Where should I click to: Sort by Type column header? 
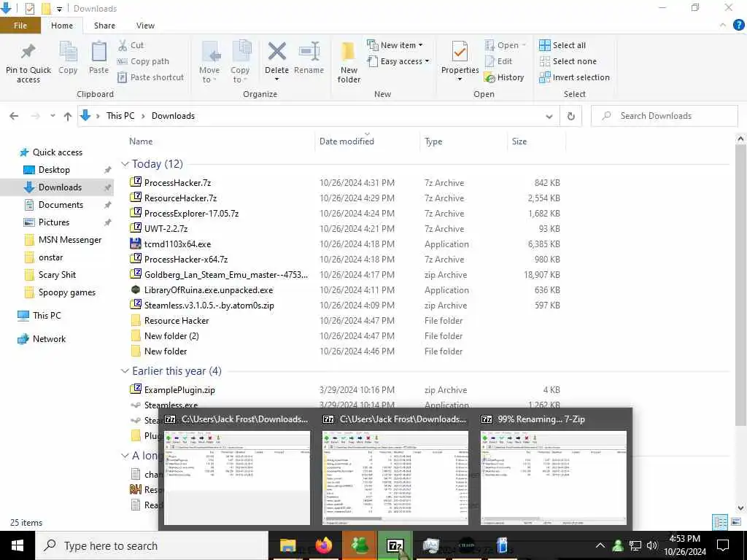(433, 141)
